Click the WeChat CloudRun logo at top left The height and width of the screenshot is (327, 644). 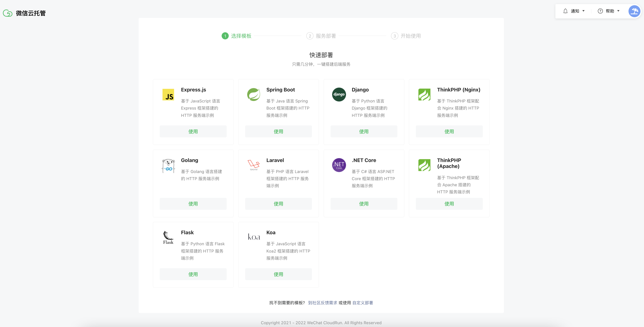[7, 13]
